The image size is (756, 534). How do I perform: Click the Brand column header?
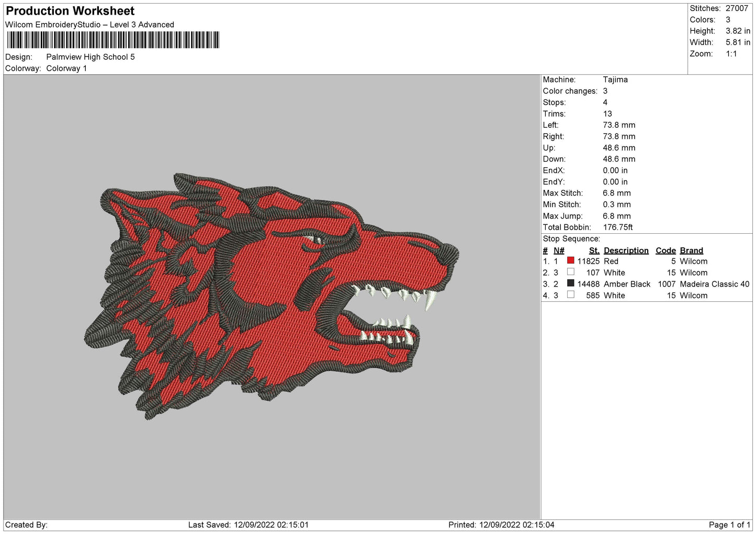tap(691, 251)
